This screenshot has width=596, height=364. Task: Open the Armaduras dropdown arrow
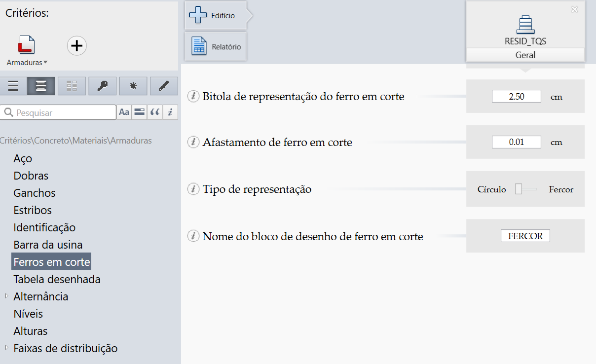pyautogui.click(x=46, y=62)
